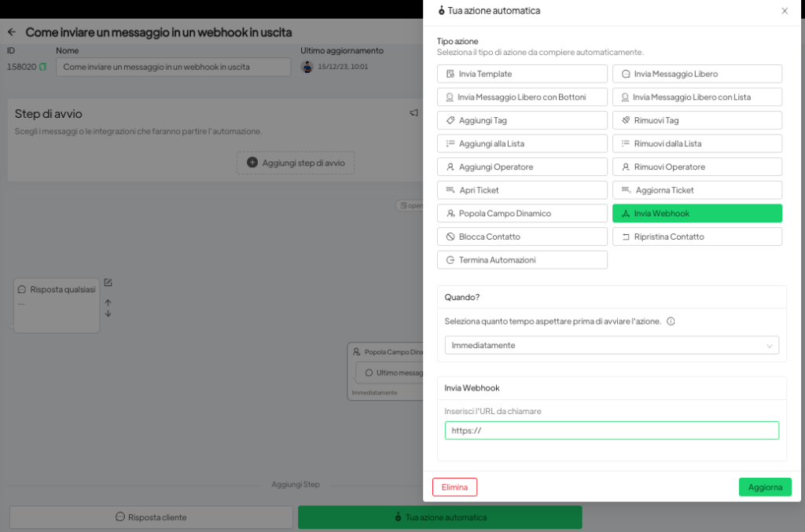Pick the Apri Ticket action option
Screen dimensions: 805x532
point(522,190)
